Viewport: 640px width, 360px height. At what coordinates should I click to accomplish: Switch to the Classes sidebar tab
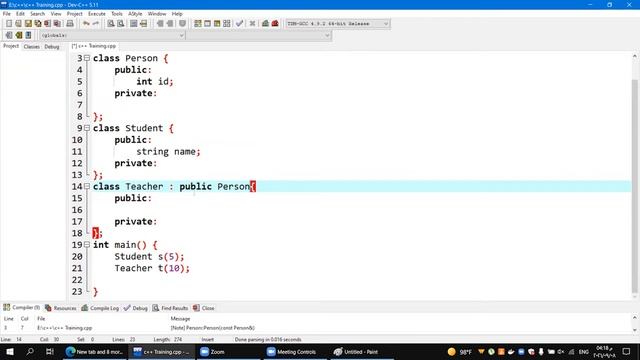(x=31, y=47)
